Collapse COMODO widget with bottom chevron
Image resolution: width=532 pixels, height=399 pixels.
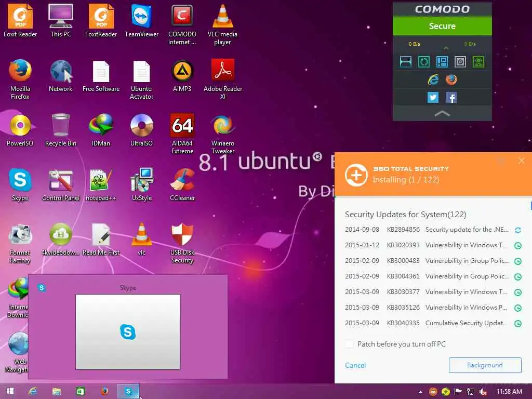point(442,114)
